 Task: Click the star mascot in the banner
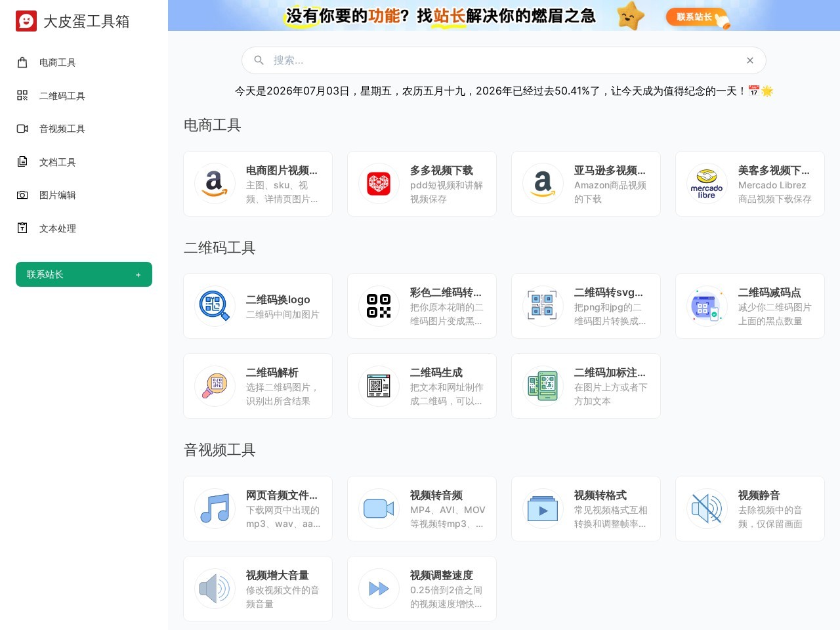pyautogui.click(x=631, y=16)
